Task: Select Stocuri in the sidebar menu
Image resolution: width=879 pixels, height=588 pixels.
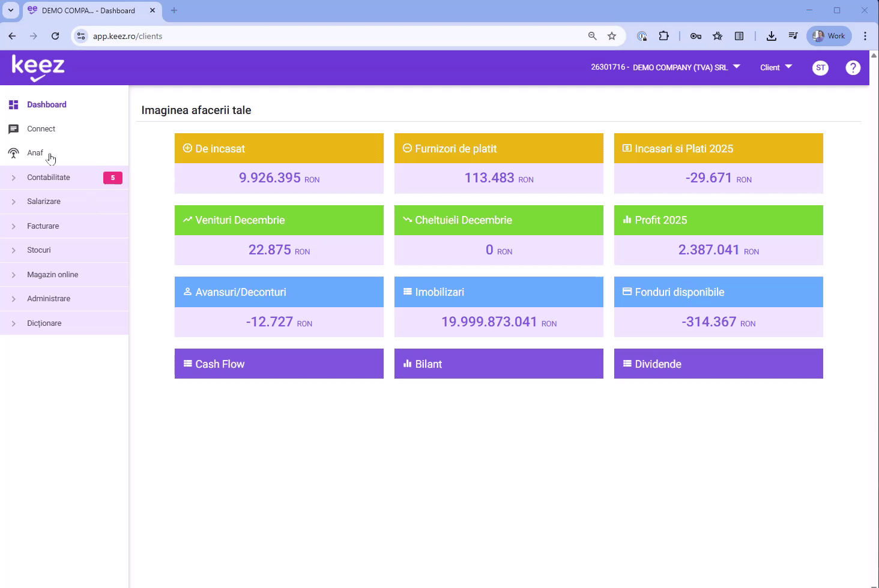Action: click(39, 250)
